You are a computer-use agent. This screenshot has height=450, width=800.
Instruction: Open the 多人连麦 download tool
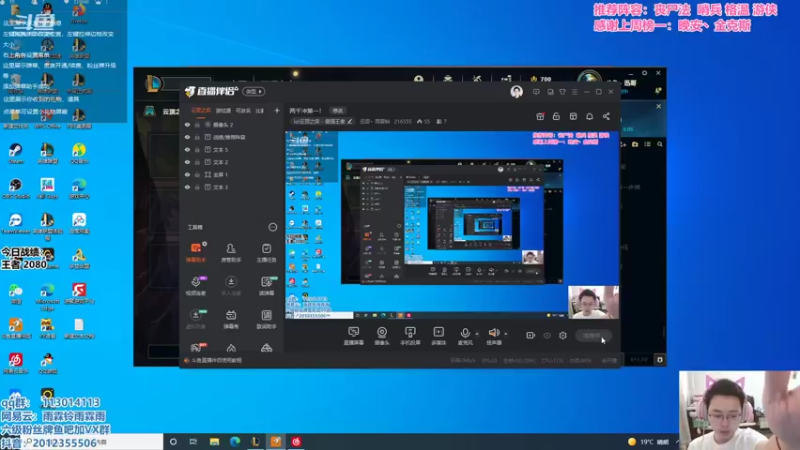(231, 286)
